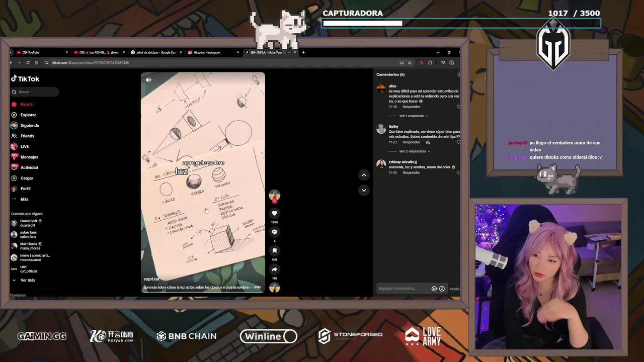Screen dimensions: 644x362
Task: Share the video using arrow icon
Action: pyautogui.click(x=274, y=269)
